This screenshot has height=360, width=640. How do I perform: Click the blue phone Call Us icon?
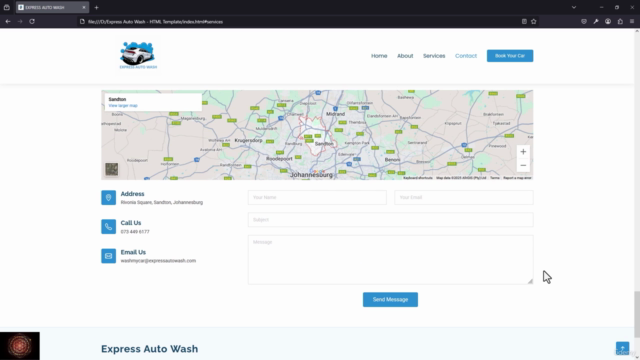tap(108, 227)
